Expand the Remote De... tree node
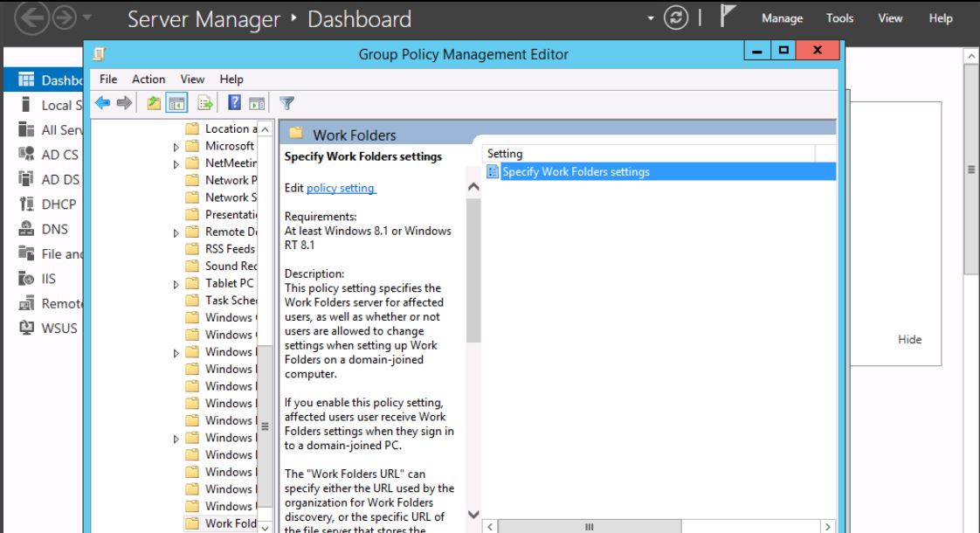 point(176,232)
